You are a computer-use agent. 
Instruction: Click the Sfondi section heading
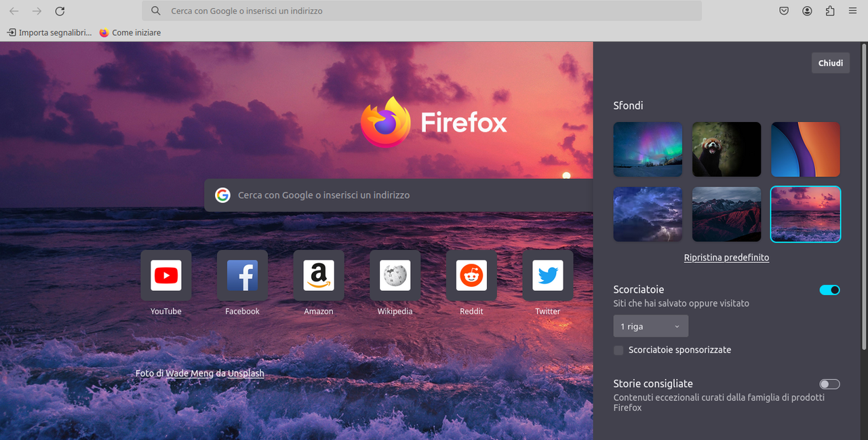[x=628, y=106]
